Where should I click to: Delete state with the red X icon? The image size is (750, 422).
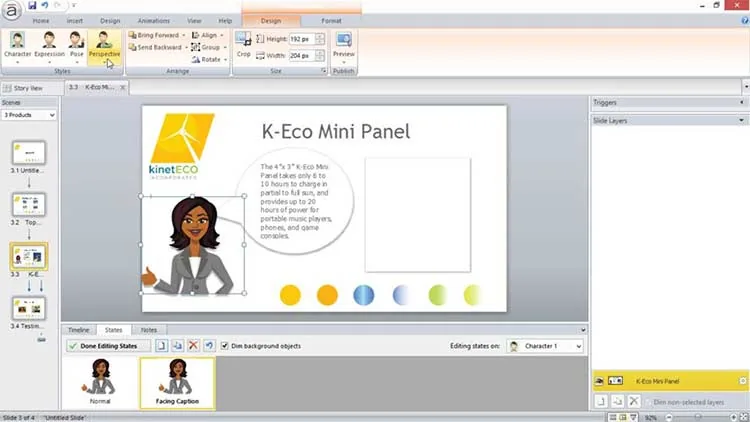(193, 345)
